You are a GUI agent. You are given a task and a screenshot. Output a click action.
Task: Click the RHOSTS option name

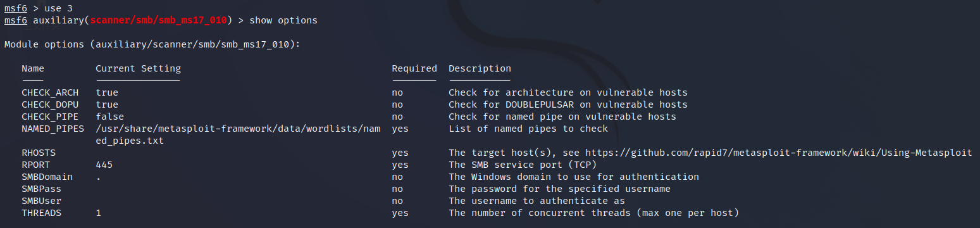pos(39,153)
